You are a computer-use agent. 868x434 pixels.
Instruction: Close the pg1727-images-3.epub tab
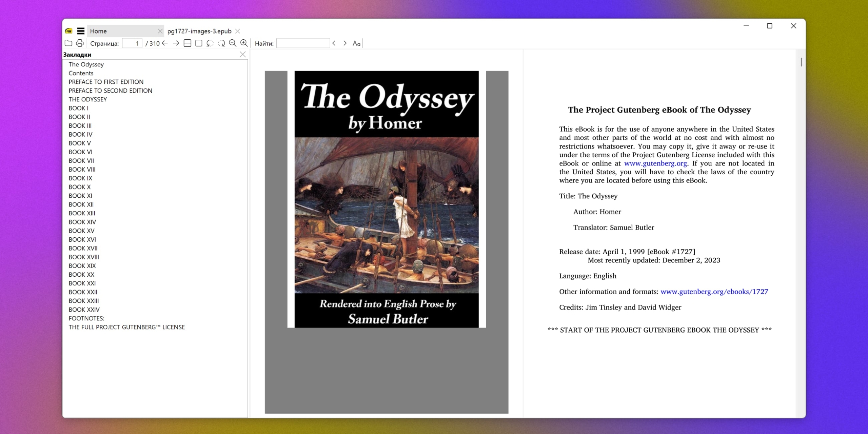tap(238, 31)
